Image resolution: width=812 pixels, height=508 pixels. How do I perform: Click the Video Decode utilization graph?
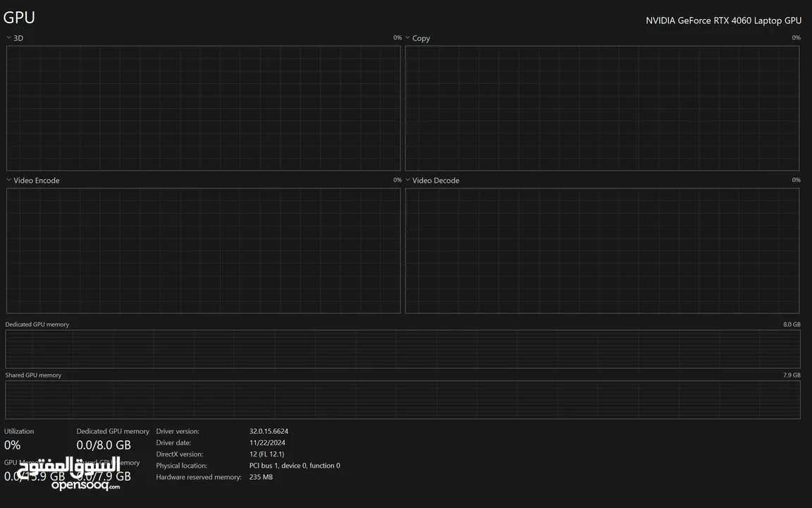click(x=602, y=250)
